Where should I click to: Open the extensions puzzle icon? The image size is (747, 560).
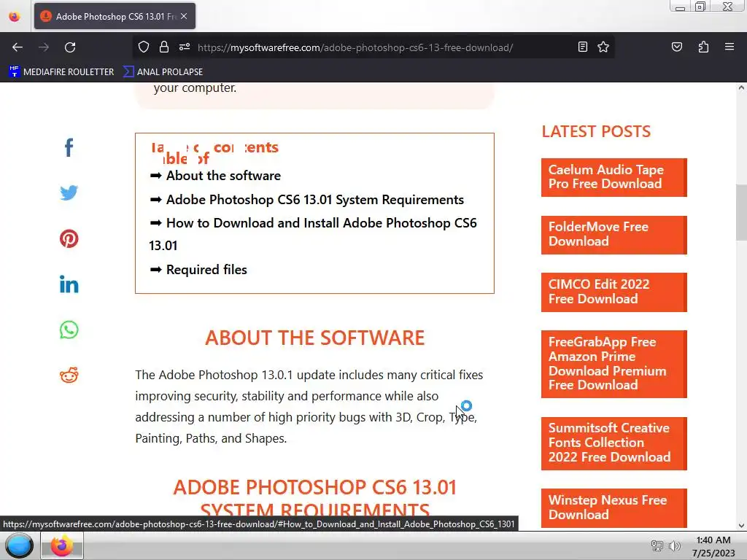click(x=703, y=47)
